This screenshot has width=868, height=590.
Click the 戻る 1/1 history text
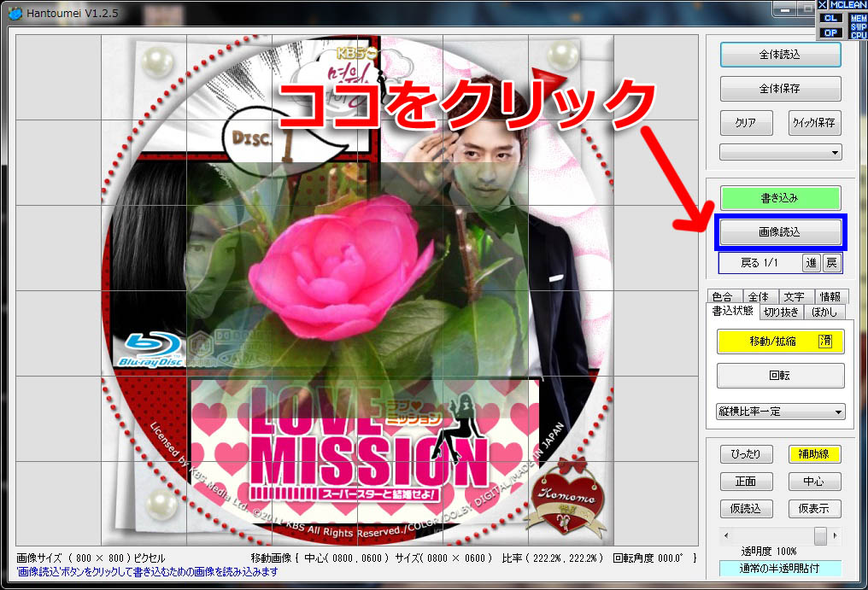click(759, 263)
